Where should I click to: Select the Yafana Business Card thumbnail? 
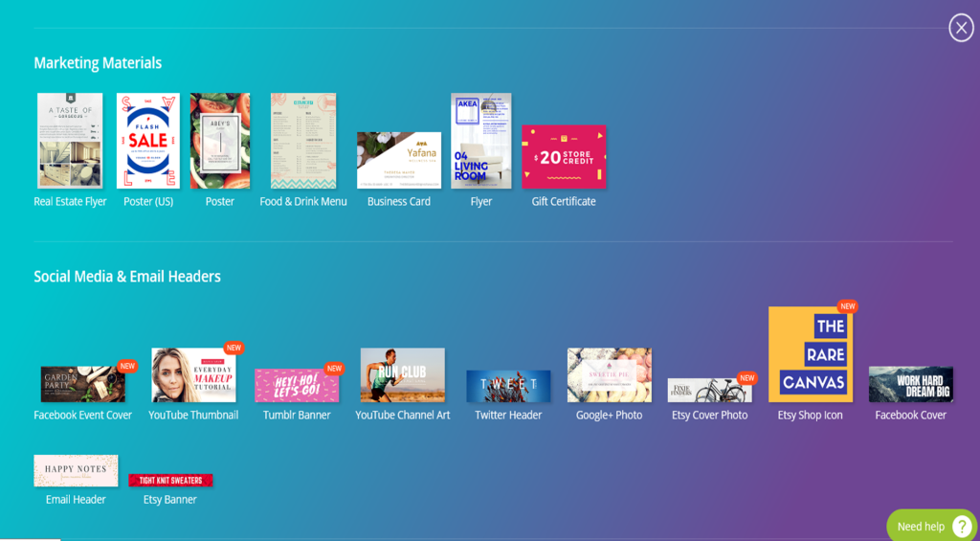(399, 160)
